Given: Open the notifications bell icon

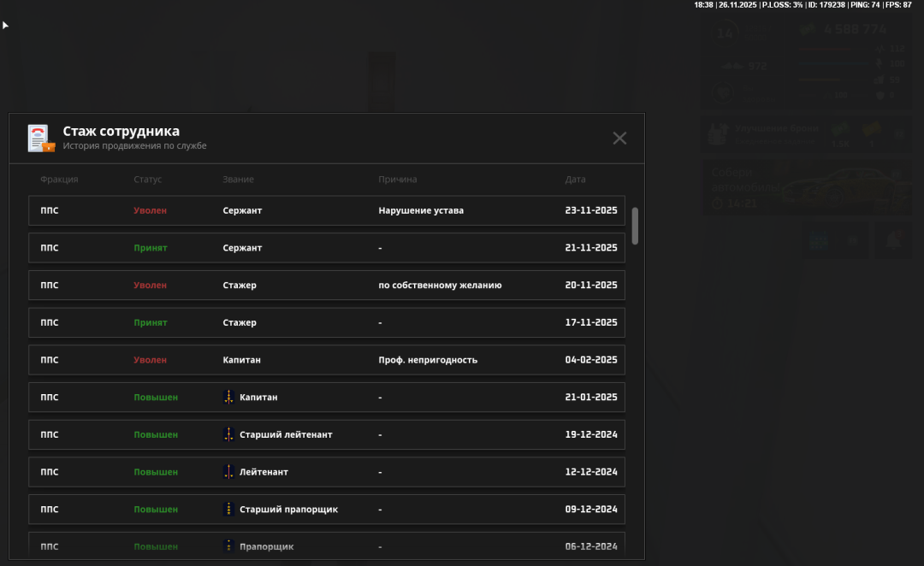Looking at the screenshot, I should 893,240.
